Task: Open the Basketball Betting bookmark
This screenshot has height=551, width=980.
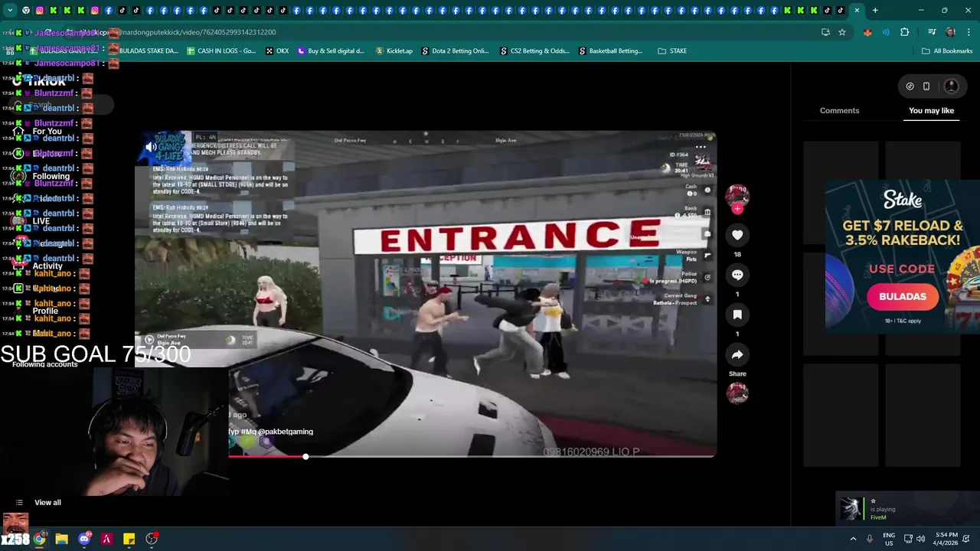Action: tap(610, 51)
